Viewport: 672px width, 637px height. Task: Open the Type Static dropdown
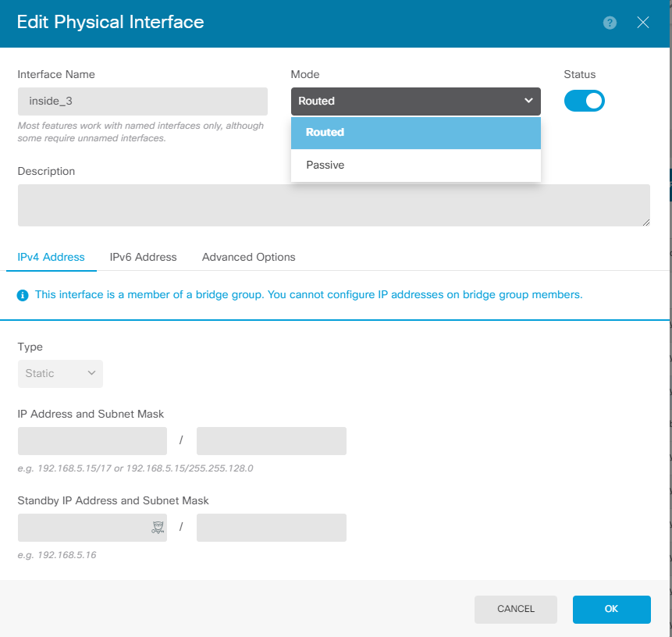click(x=60, y=374)
